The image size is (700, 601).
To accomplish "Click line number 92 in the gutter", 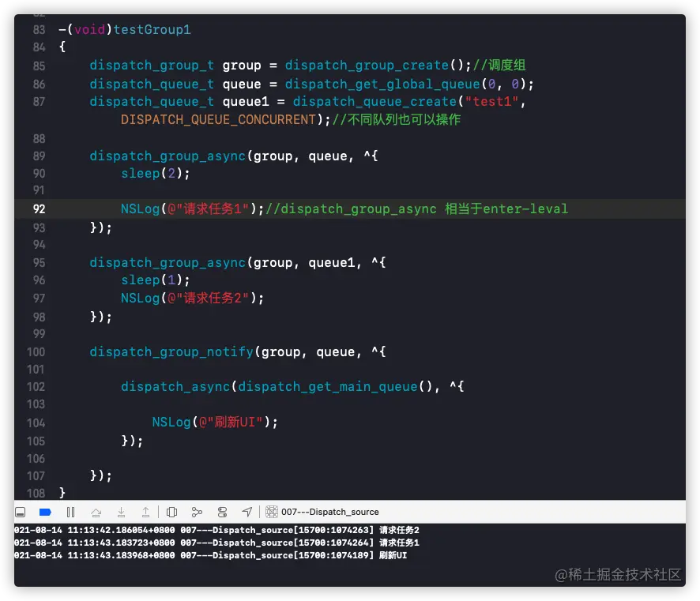I will tap(40, 208).
